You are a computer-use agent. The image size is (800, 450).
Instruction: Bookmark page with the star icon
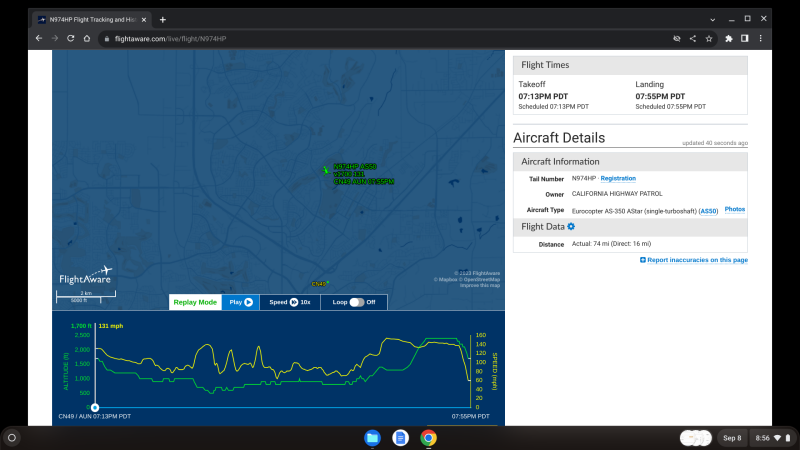(x=709, y=38)
